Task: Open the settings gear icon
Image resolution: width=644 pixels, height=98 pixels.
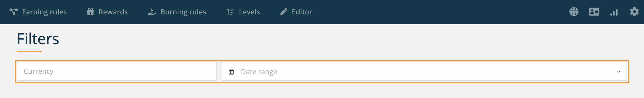Action: (634, 12)
